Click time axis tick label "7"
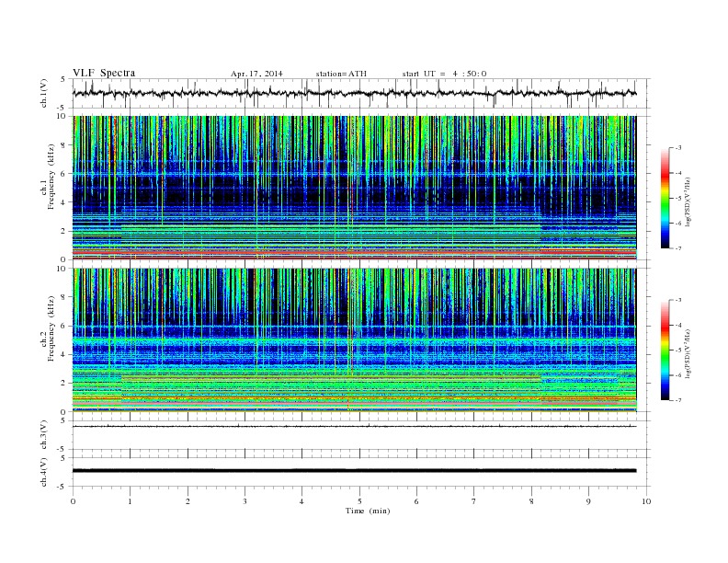Viewport: 728px width, 563px height. 474,501
